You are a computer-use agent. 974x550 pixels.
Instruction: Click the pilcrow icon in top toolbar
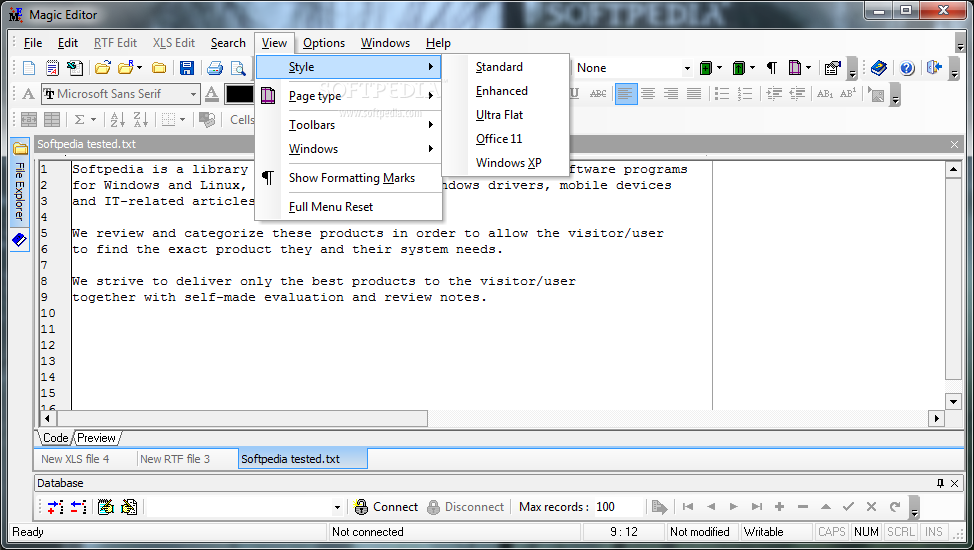[x=771, y=68]
